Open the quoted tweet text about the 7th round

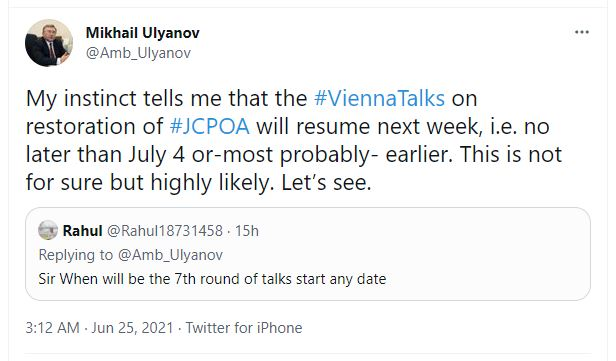tap(212, 279)
